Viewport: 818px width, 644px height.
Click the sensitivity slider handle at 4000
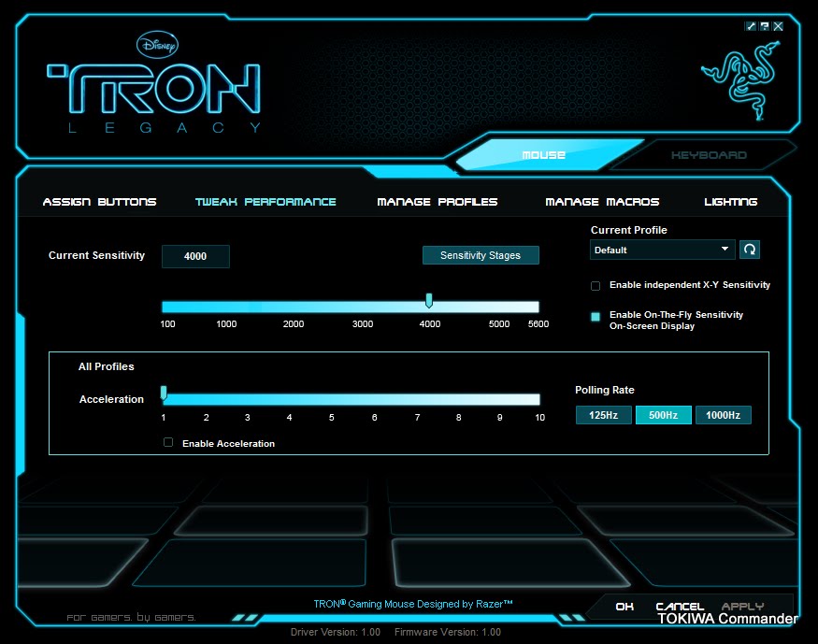pos(429,300)
